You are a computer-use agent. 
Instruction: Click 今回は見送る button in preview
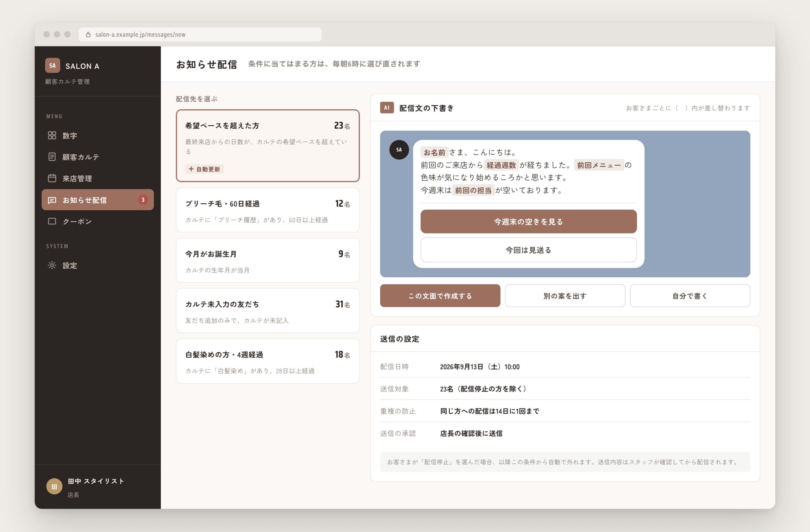[528, 250]
